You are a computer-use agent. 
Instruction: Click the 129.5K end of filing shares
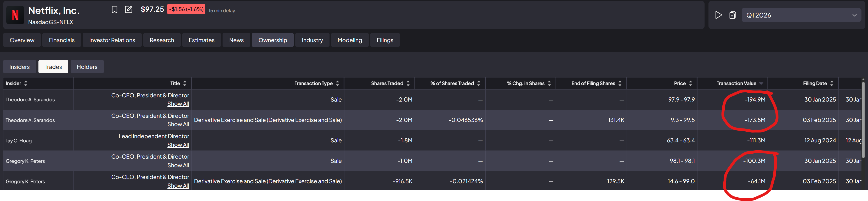(616, 181)
